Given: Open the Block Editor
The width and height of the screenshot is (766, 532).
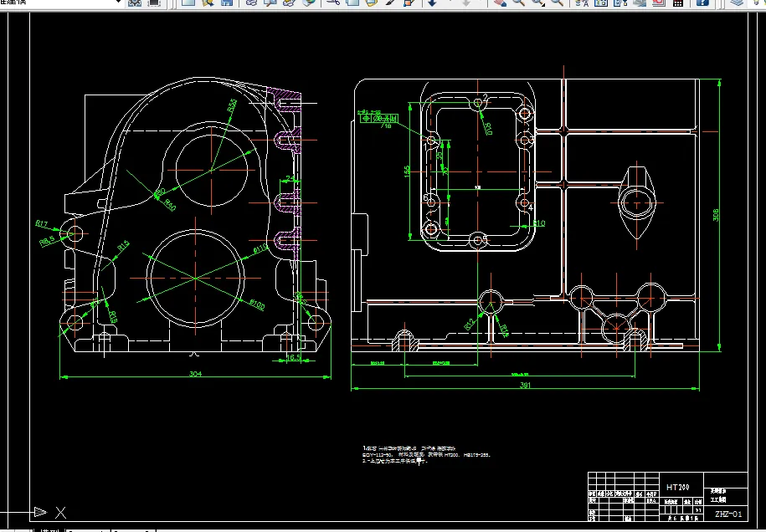Looking at the screenshot, I should 409,3.
